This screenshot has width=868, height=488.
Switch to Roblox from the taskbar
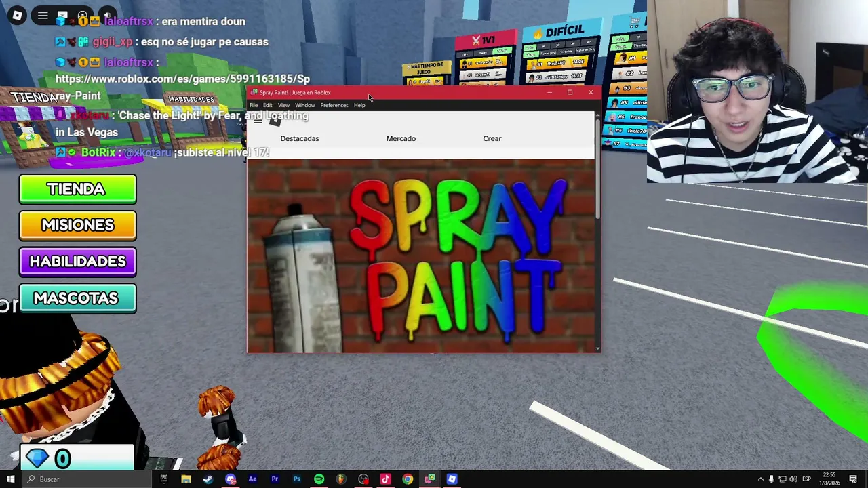pyautogui.click(x=452, y=479)
